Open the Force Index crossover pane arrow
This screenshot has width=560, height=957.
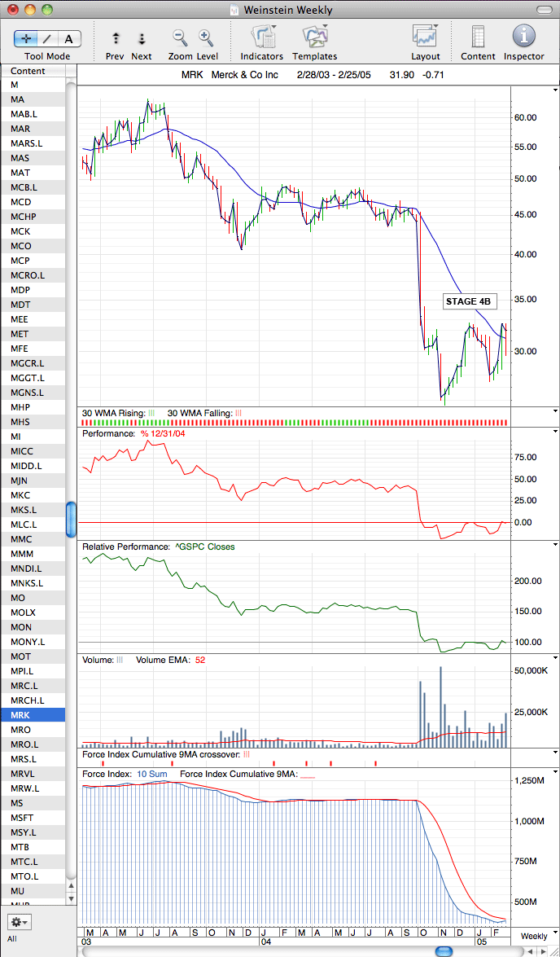[x=554, y=753]
